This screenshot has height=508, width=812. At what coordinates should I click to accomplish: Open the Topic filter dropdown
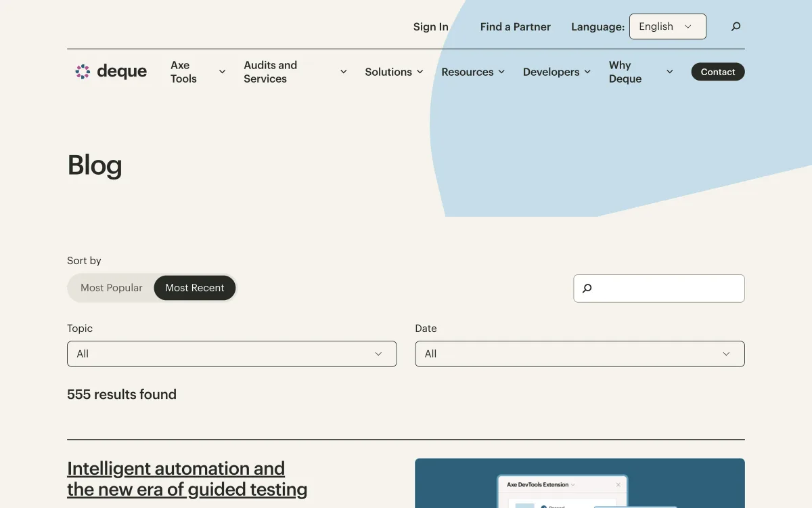click(x=232, y=354)
